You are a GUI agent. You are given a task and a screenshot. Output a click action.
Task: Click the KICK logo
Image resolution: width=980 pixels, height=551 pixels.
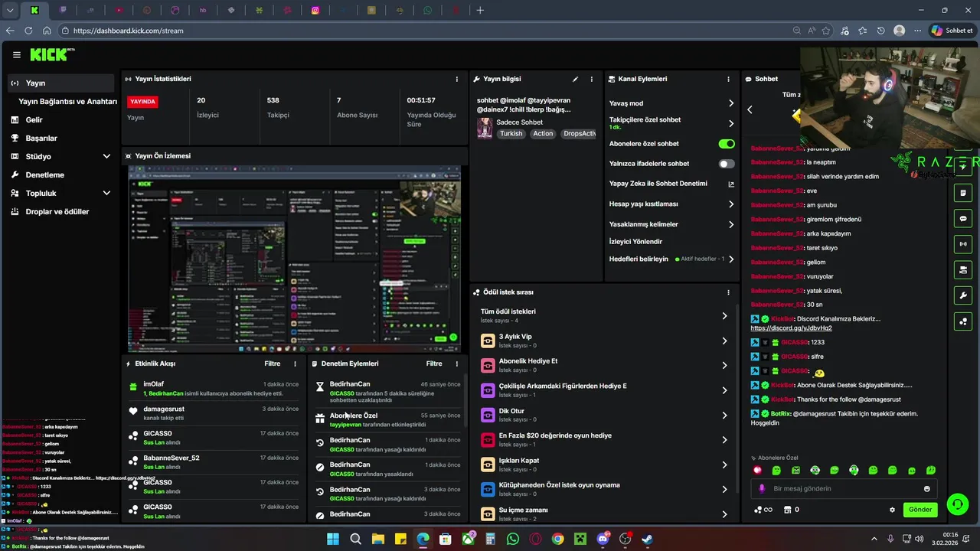51,54
